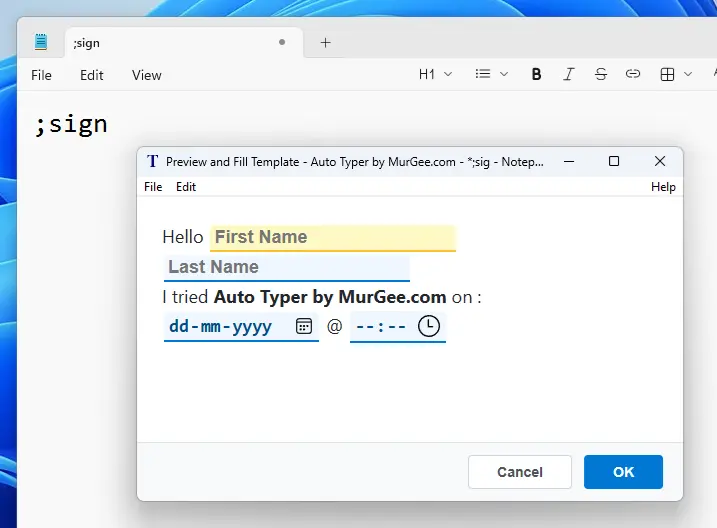Close the Preview and Fill Template dialog

click(x=660, y=161)
